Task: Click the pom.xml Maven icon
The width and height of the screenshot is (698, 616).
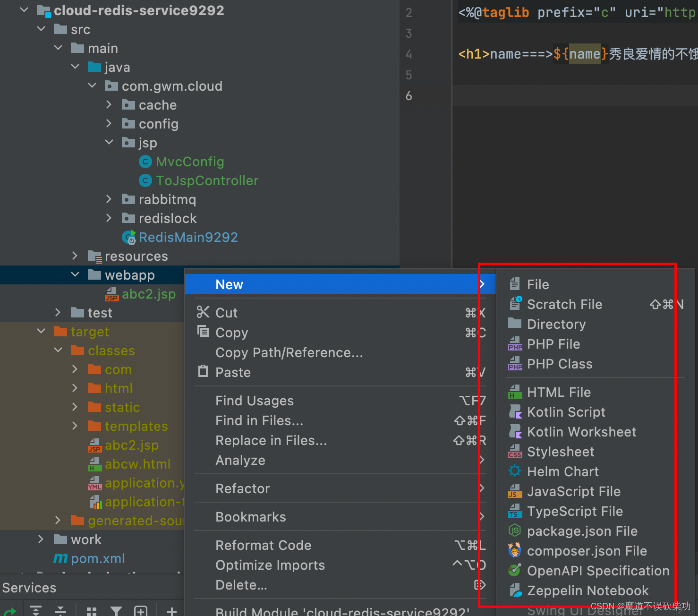Action: pos(60,558)
